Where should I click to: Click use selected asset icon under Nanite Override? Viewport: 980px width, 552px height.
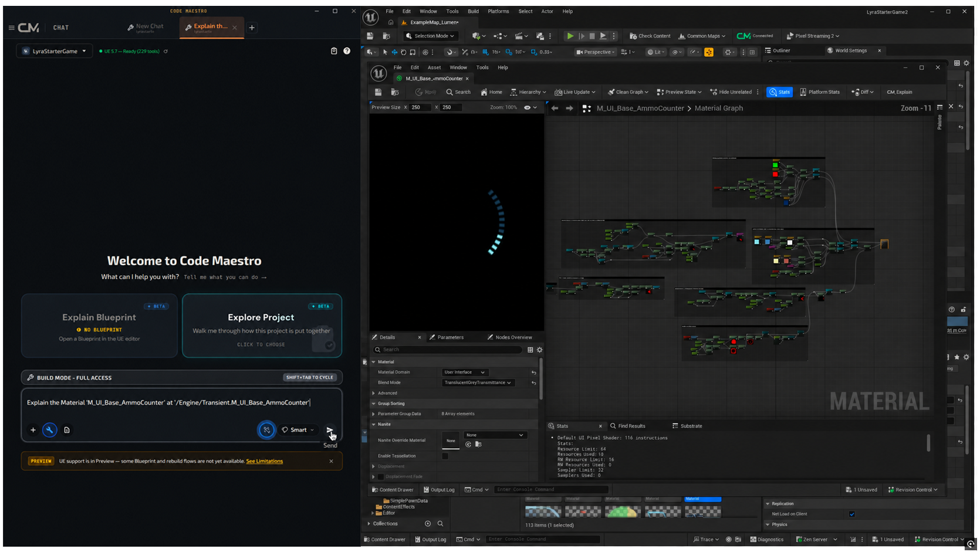[468, 445]
